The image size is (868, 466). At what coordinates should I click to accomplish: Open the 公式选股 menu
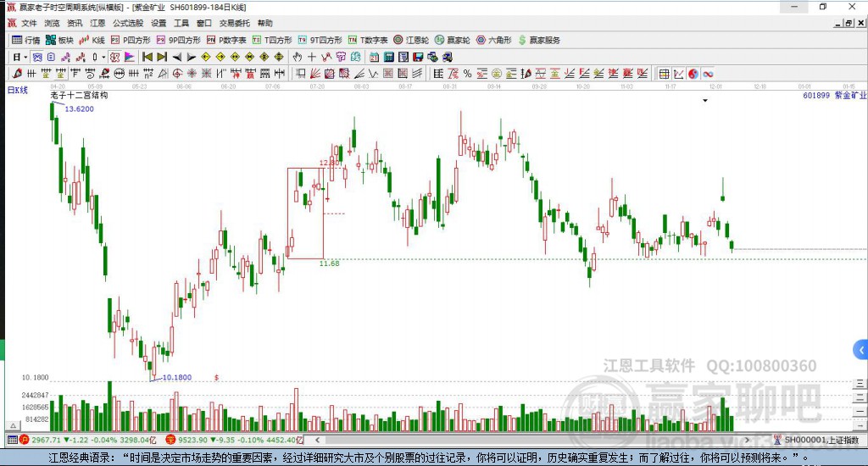[128, 23]
